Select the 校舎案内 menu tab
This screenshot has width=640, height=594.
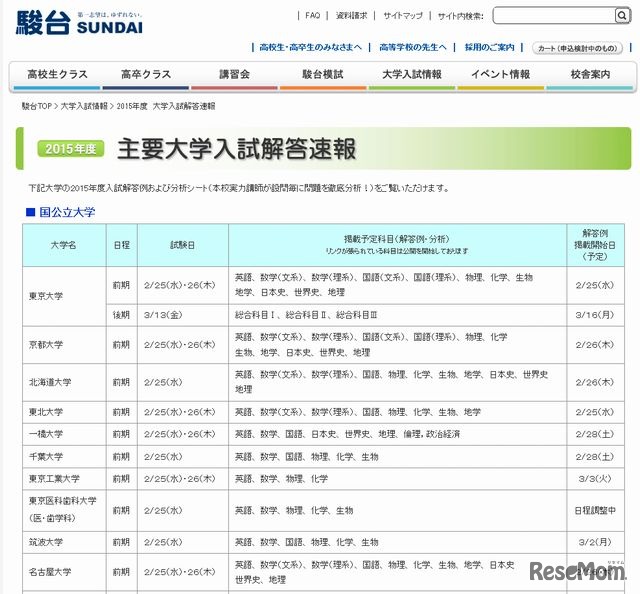pyautogui.click(x=590, y=75)
